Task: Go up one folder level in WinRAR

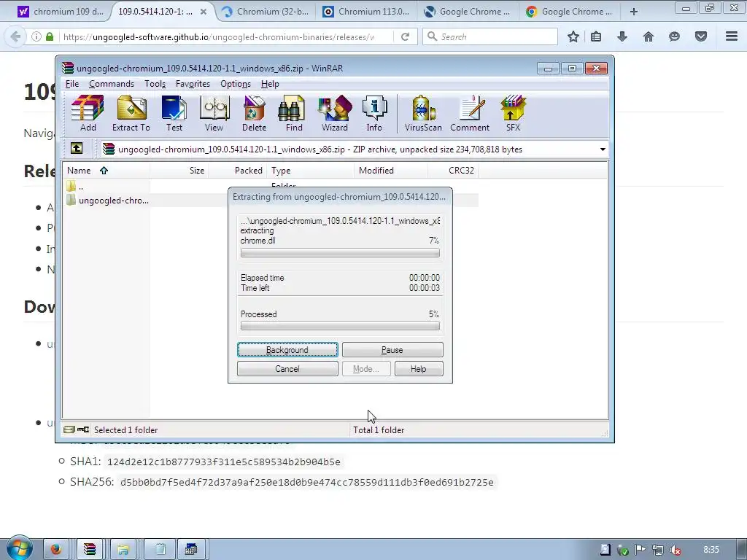Action: (76, 149)
